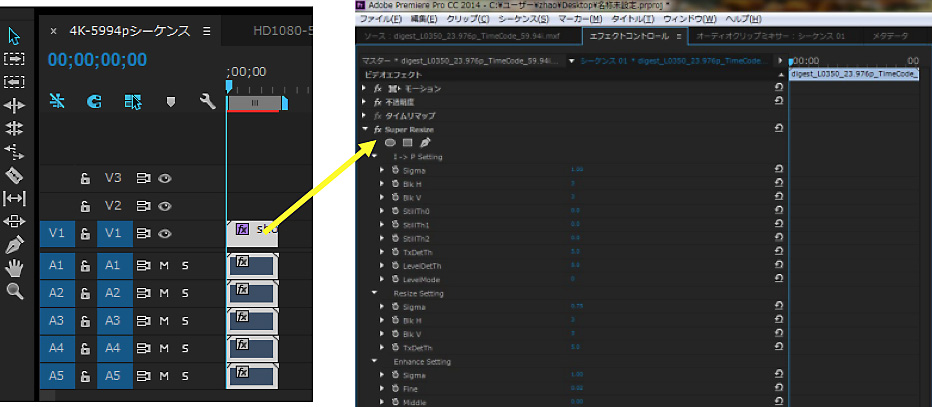Screen dimensions: 932x407
Task: Solo audio track A3
Action: coord(185,319)
